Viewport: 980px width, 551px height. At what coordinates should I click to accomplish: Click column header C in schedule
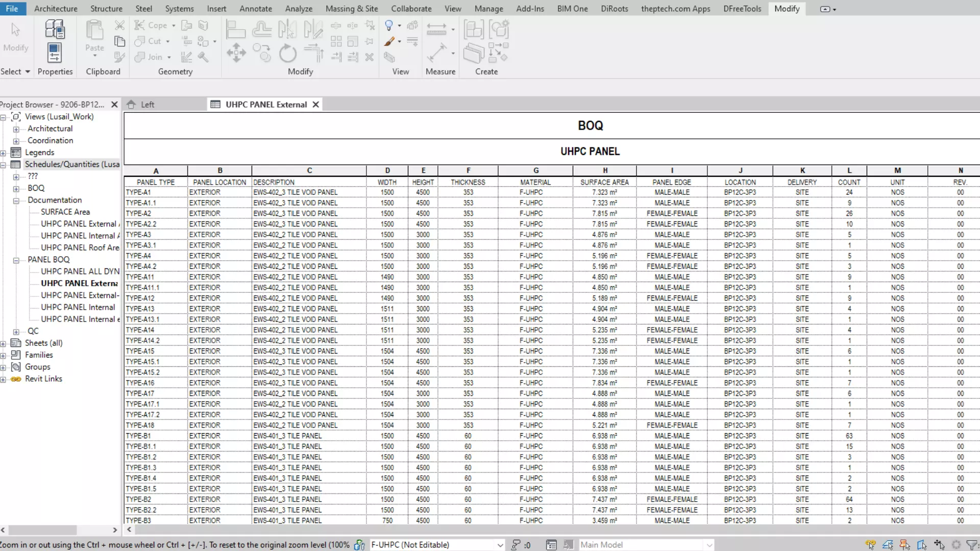tap(309, 170)
